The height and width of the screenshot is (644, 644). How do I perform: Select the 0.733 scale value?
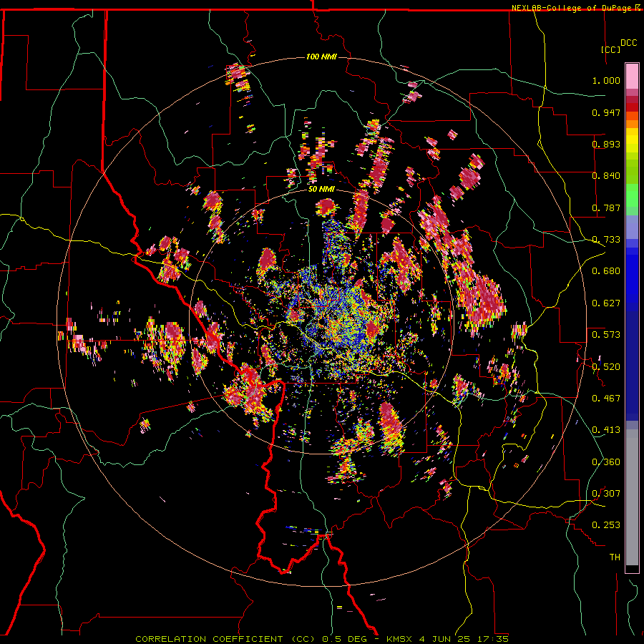click(606, 240)
